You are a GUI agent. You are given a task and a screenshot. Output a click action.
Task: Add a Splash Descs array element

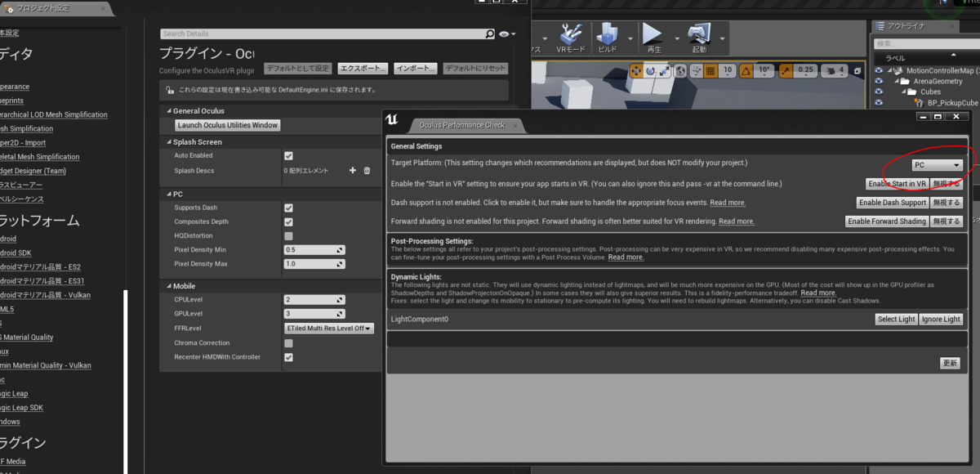[x=353, y=171]
